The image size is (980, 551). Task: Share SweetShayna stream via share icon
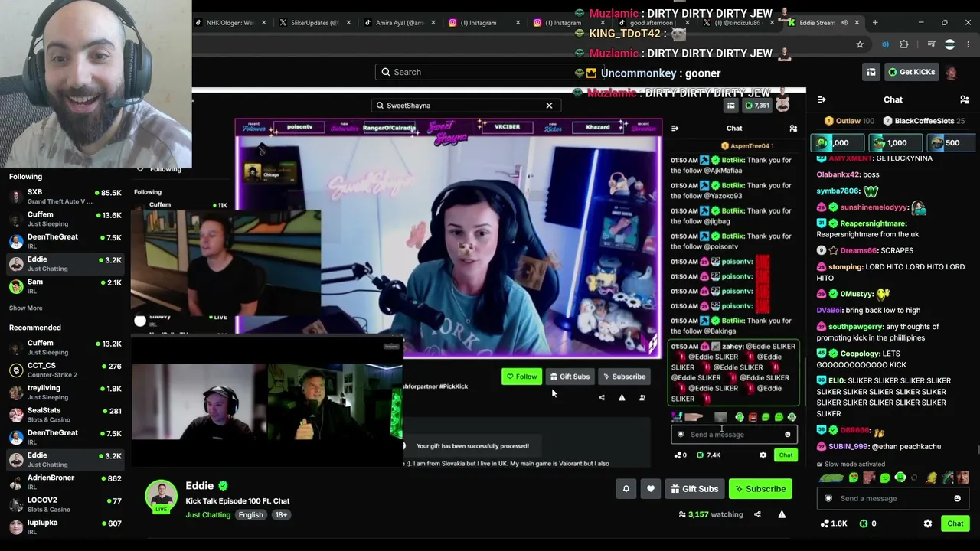(602, 398)
